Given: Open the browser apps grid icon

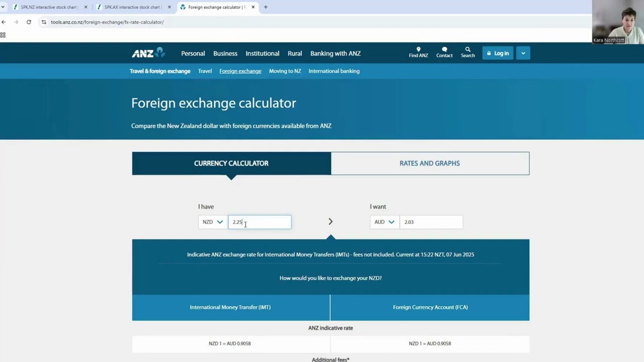Looking at the screenshot, I should (3, 35).
